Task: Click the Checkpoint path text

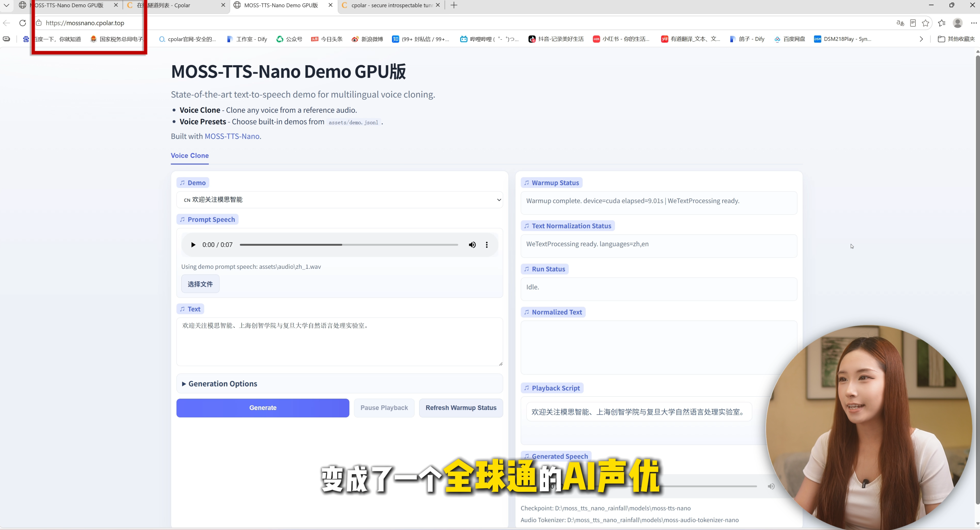Action: (x=606, y=508)
